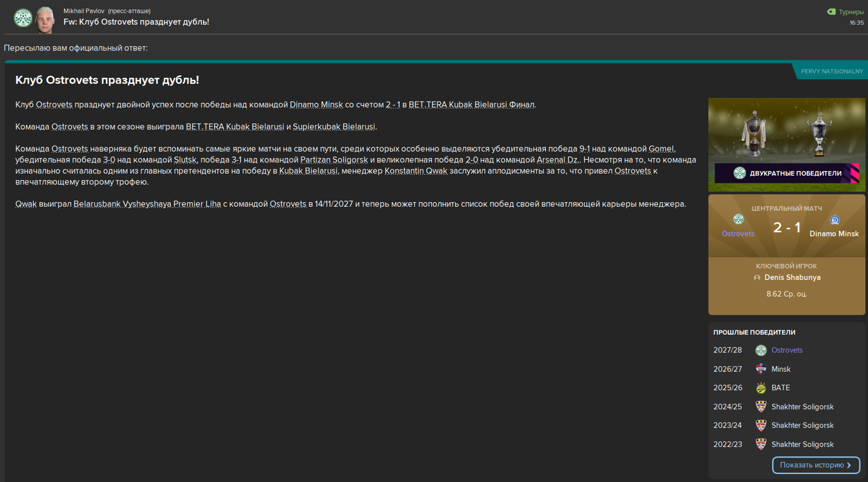Screen dimensions: 868x482
Task: Open Ostrovets link in the first paragraph
Action: tap(54, 104)
